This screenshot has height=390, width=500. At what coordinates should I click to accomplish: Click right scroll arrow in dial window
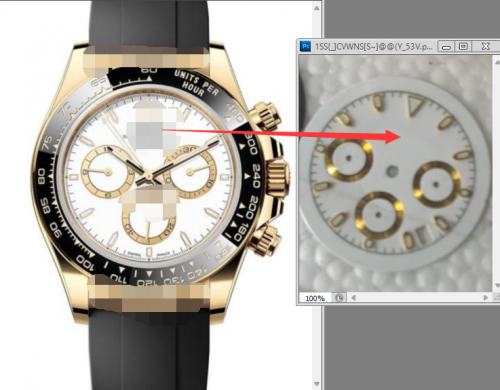pyautogui.click(x=485, y=298)
